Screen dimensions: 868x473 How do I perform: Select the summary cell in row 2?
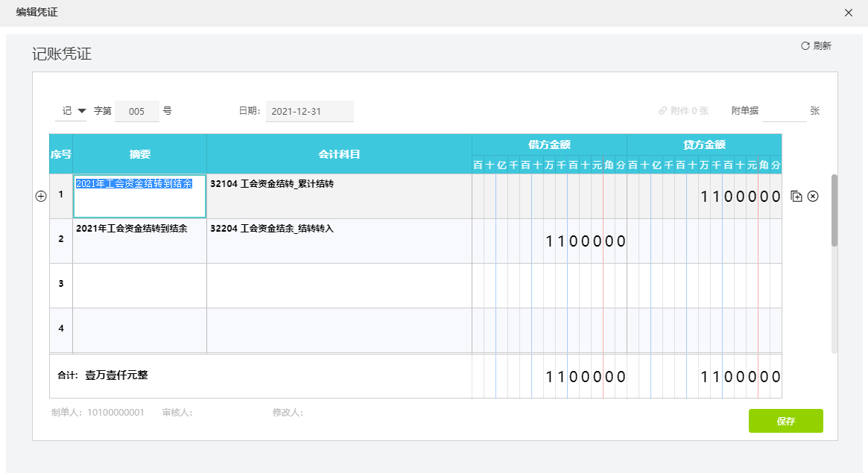coord(139,241)
